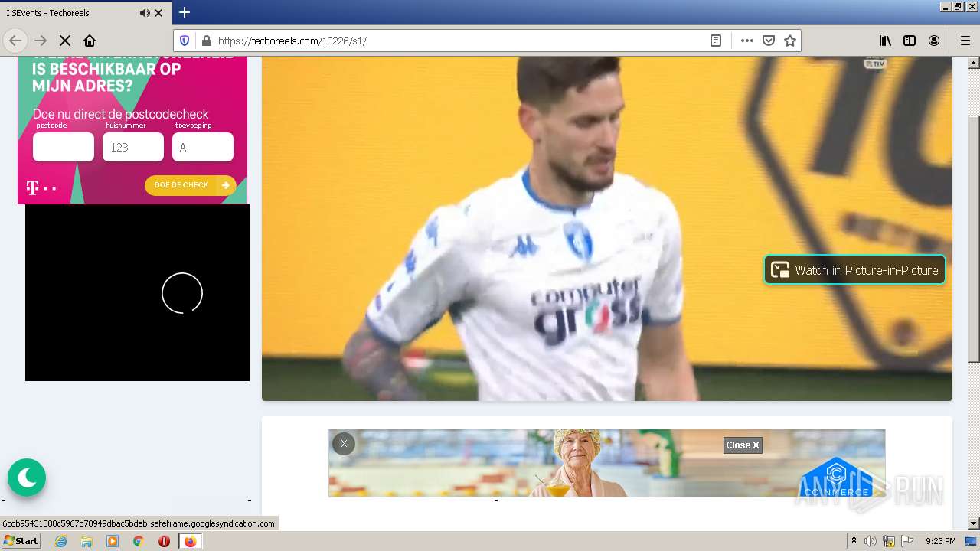Open Action Center flag icon
Viewport: 980px width, 551px height.
click(907, 541)
